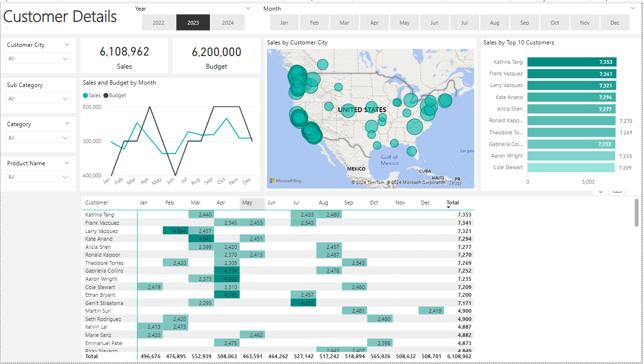Click the large map bubble over Mexico's Gulf coast
The height and width of the screenshot is (364, 644).
click(411, 151)
